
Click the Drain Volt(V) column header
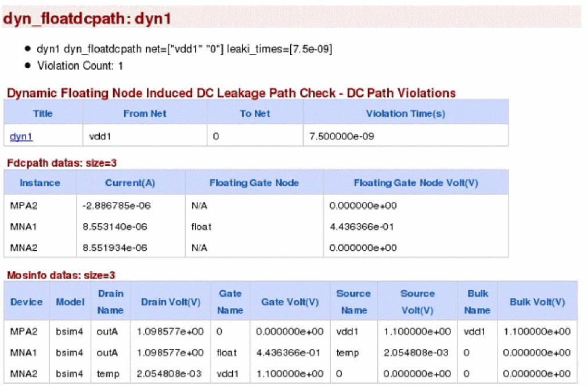pos(171,302)
